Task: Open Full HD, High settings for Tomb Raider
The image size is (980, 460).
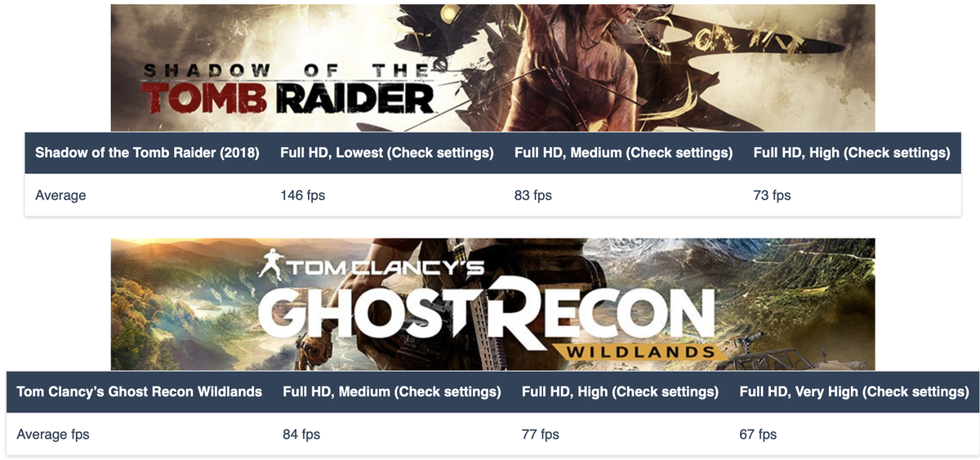Action: [852, 153]
